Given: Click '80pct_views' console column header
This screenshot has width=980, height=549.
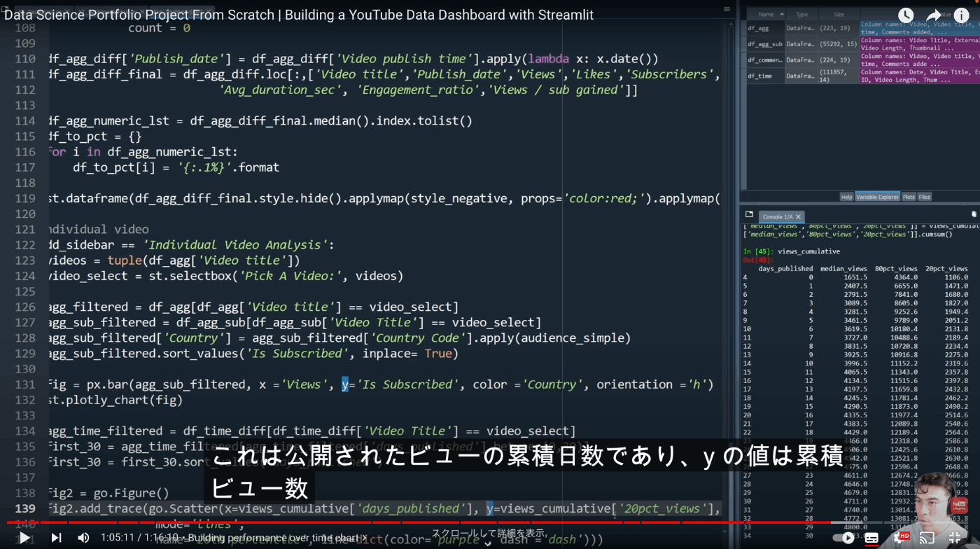Looking at the screenshot, I should [x=896, y=268].
